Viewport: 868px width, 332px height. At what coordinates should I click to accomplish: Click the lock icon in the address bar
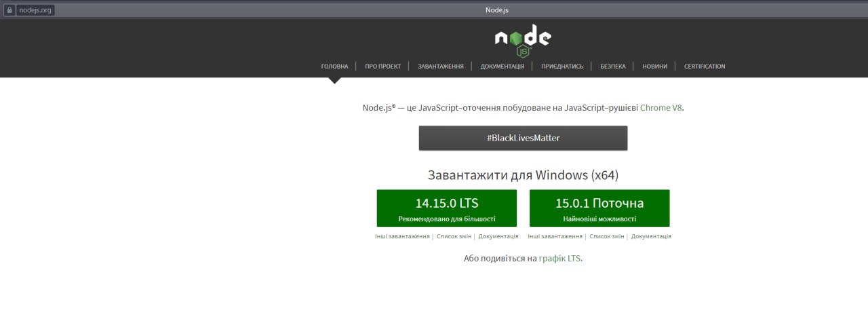click(9, 10)
